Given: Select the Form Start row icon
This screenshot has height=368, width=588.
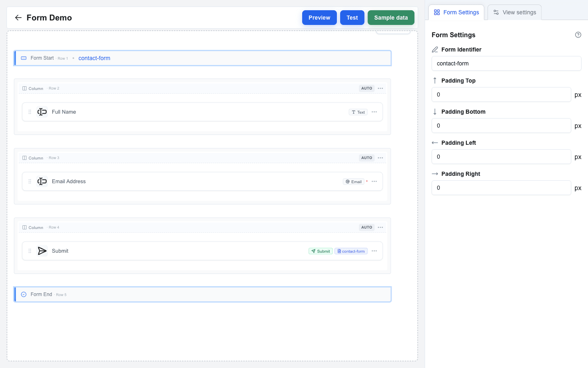Looking at the screenshot, I should tap(24, 58).
